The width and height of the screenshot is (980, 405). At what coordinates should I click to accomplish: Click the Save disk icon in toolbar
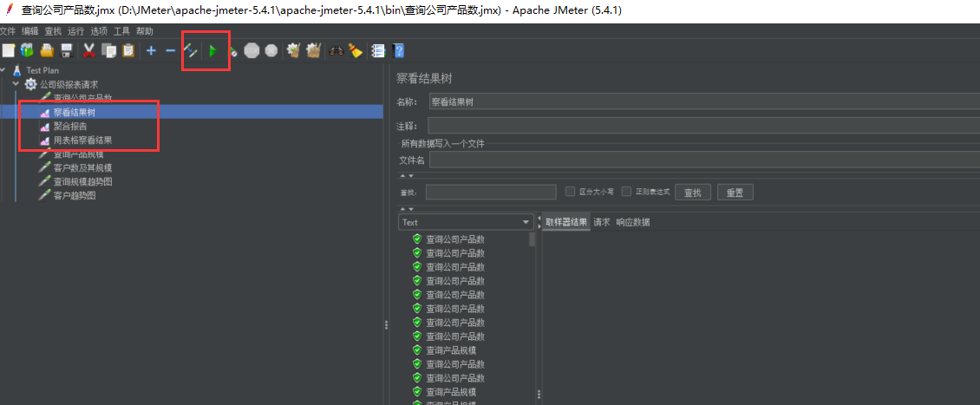(66, 50)
